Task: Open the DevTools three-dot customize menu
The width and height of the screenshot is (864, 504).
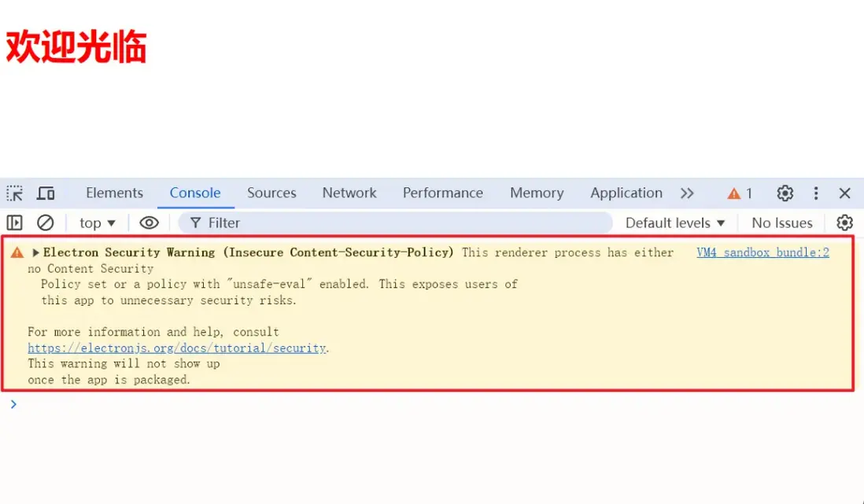Action: click(x=816, y=193)
